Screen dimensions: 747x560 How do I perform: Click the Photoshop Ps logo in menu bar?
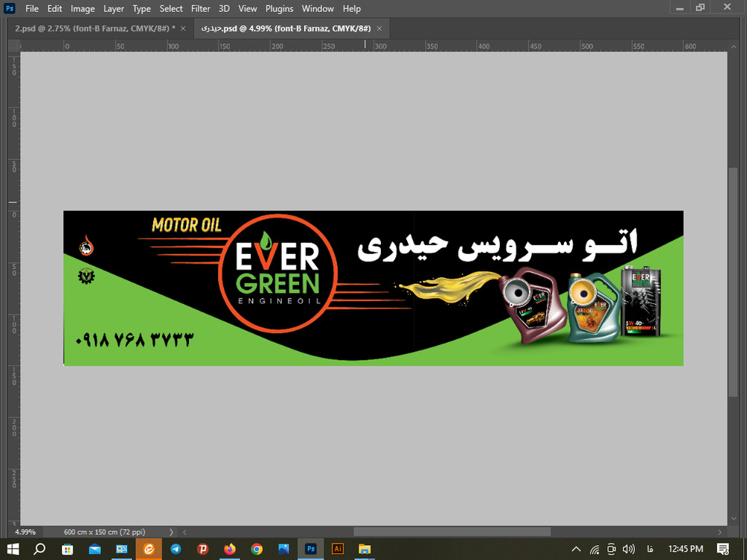pyautogui.click(x=10, y=8)
